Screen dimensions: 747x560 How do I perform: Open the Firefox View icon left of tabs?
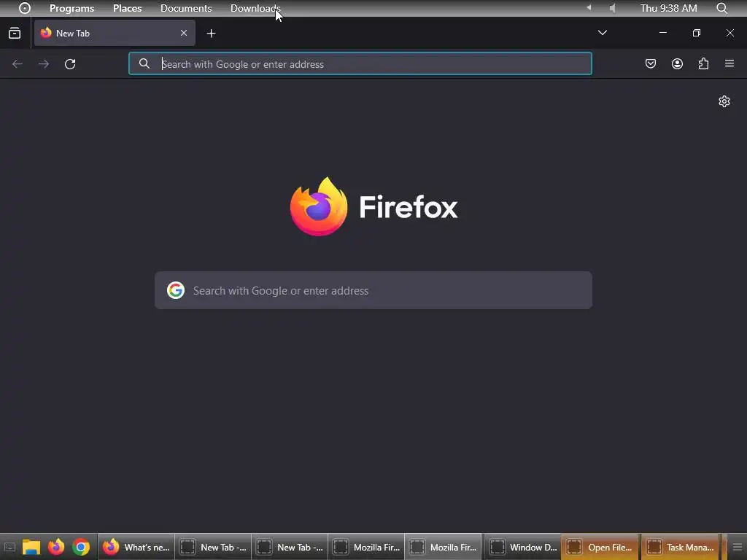(x=15, y=33)
